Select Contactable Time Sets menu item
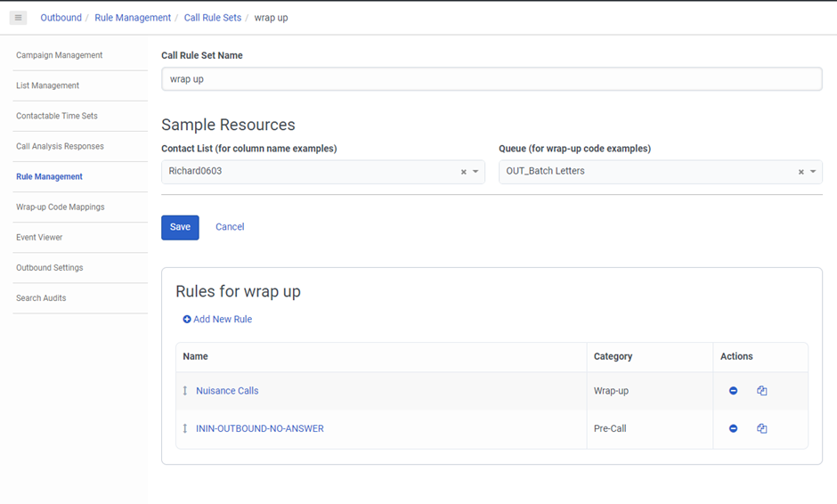The width and height of the screenshot is (837, 504). click(x=56, y=116)
